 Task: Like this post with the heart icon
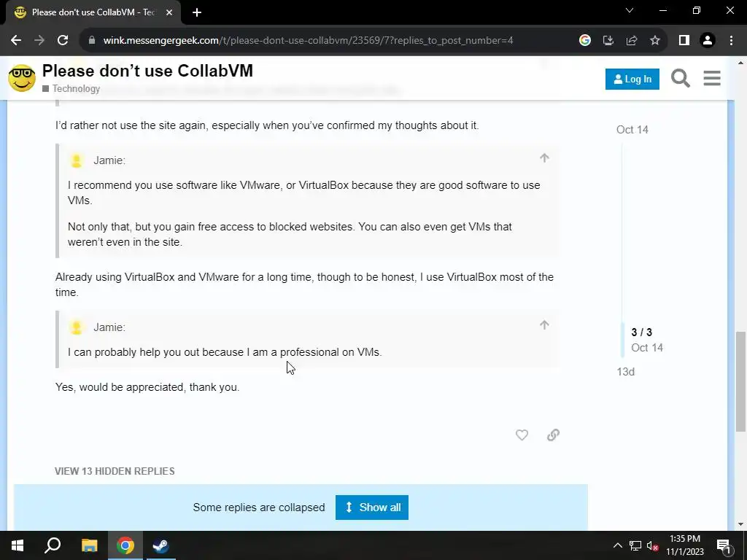click(x=522, y=435)
